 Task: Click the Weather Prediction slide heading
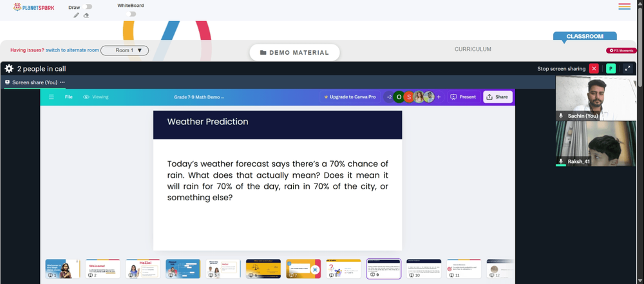[207, 122]
